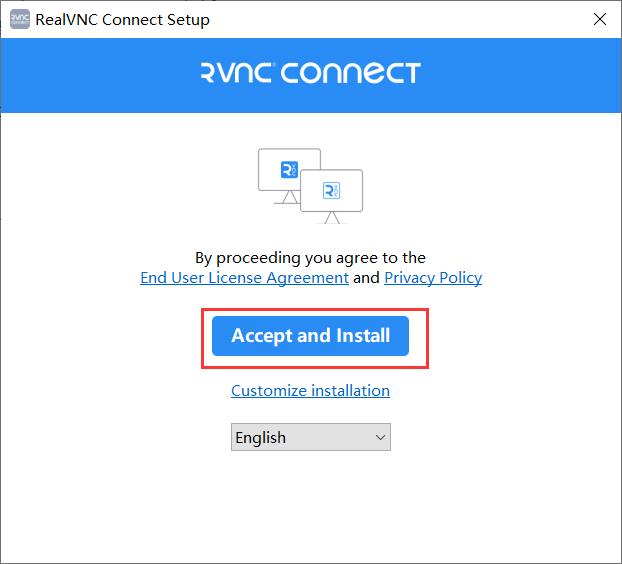Start setup with Accept and Install
Screen dimensions: 622x564
coord(311,336)
